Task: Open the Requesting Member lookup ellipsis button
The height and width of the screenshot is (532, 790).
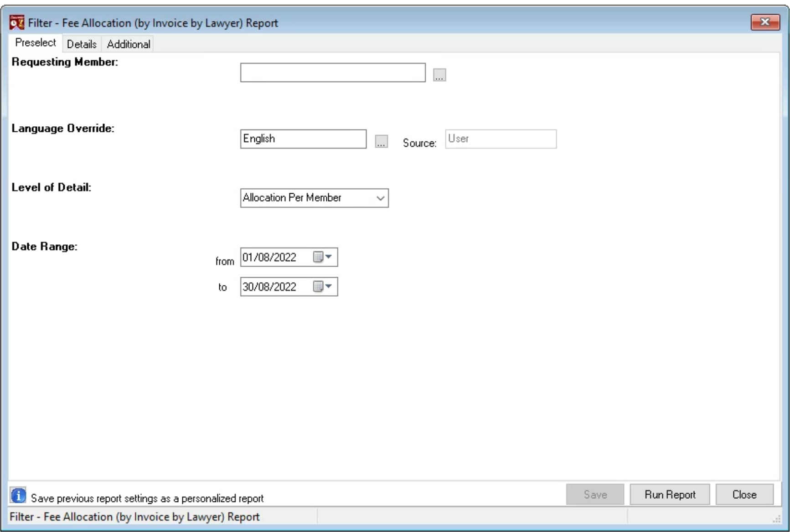Action: (439, 75)
